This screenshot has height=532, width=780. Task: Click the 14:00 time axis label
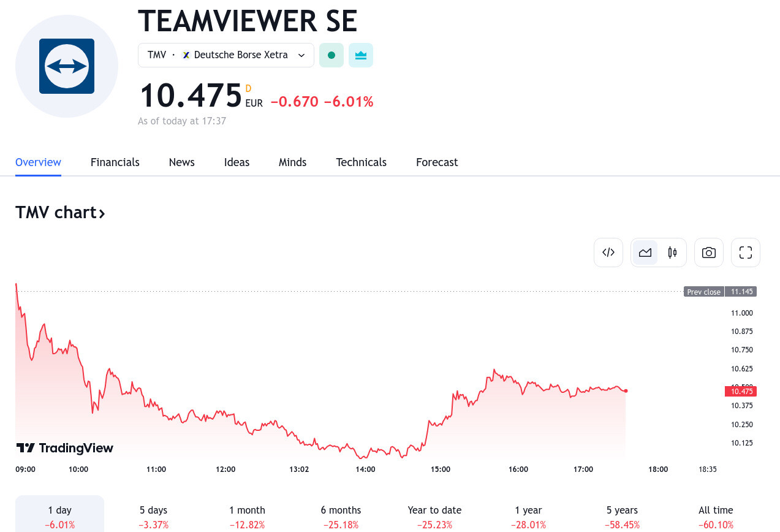click(366, 469)
